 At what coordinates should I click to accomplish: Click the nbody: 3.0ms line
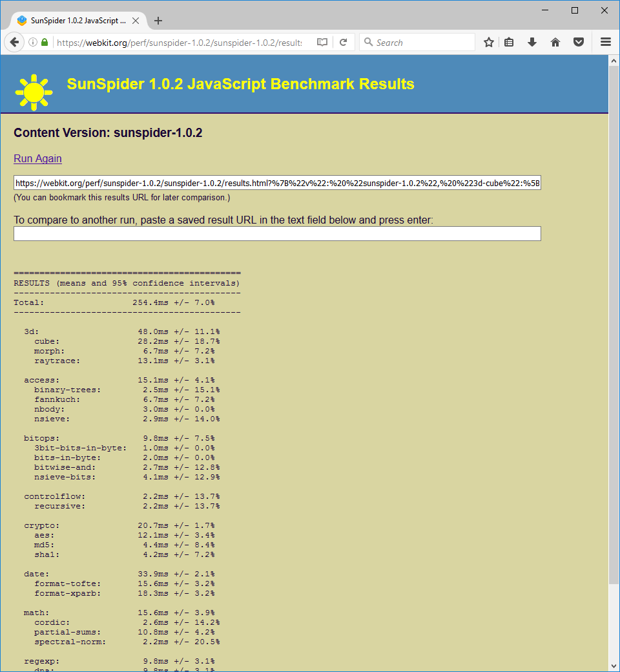pos(125,409)
